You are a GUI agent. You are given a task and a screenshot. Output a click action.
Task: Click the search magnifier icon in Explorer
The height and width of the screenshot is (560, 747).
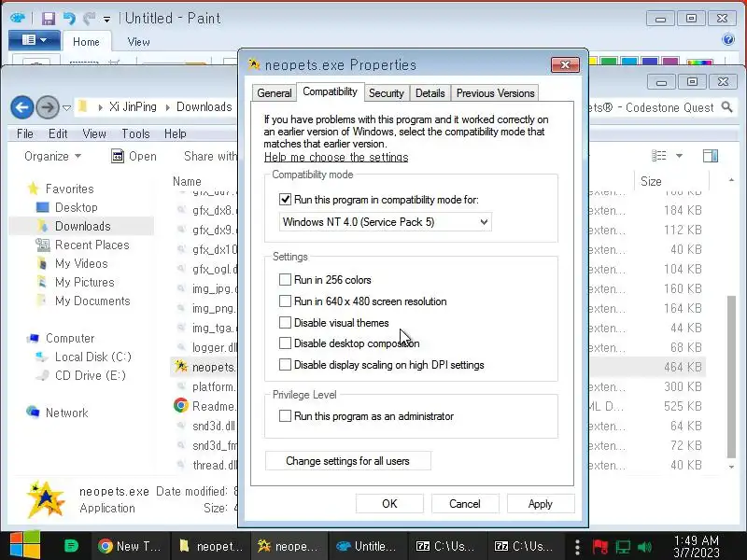726,107
